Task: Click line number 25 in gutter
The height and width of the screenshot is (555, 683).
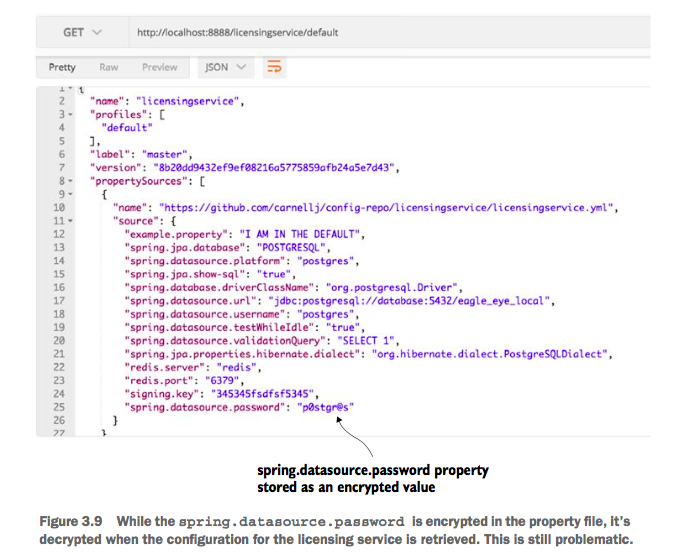Action: [x=59, y=407]
